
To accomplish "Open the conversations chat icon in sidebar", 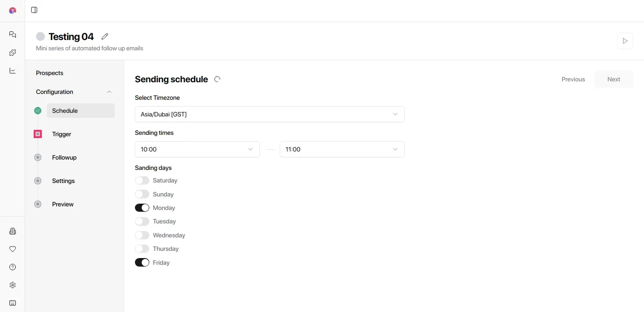I will click(13, 35).
